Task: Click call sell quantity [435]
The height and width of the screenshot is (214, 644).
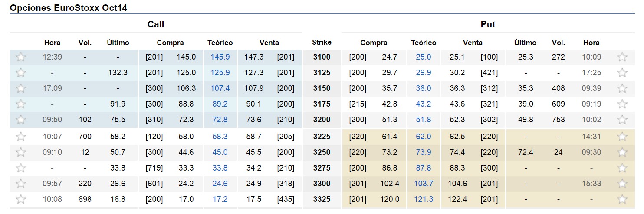Action: coord(286,199)
